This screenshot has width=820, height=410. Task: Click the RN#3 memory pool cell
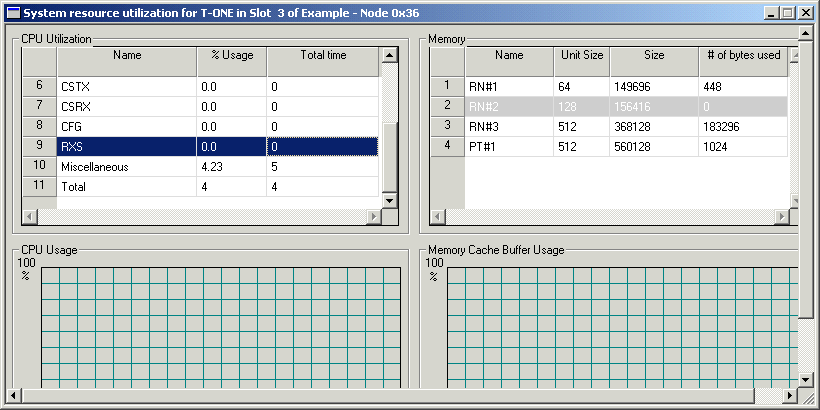(x=509, y=126)
